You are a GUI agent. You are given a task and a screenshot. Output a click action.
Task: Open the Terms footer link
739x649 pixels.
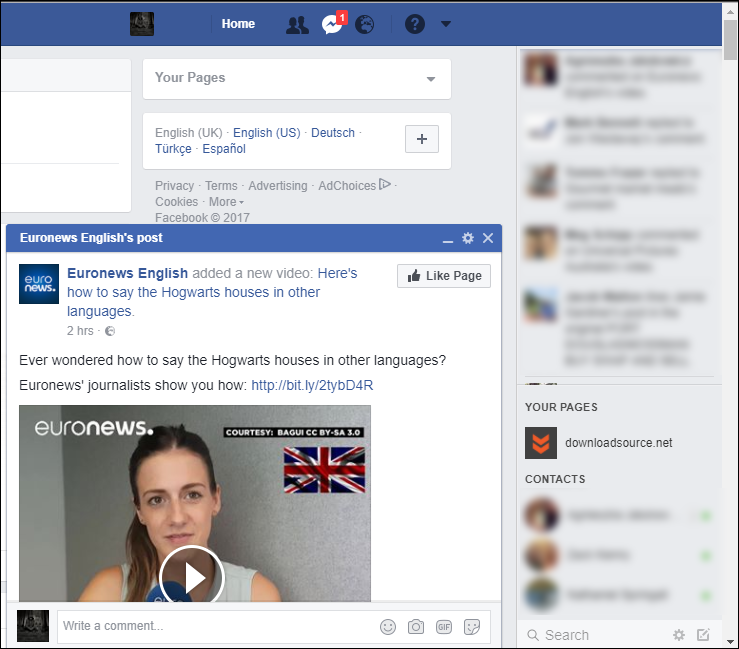click(x=221, y=186)
